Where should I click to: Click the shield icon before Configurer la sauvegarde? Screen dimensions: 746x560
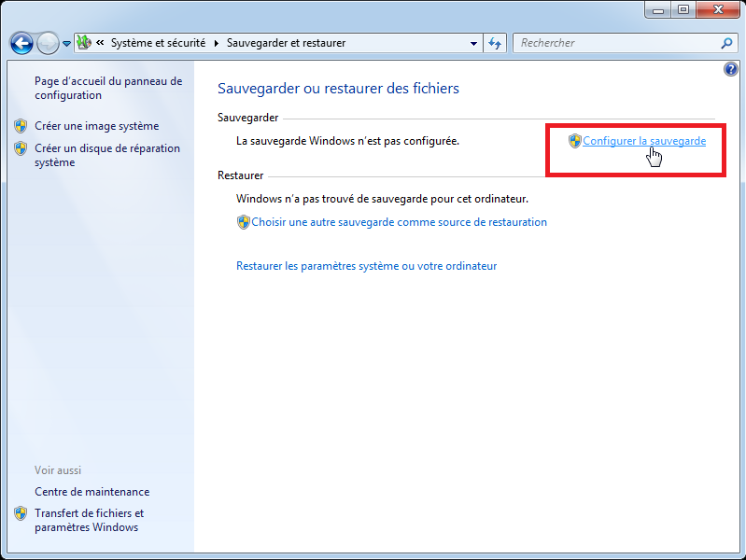tap(575, 141)
